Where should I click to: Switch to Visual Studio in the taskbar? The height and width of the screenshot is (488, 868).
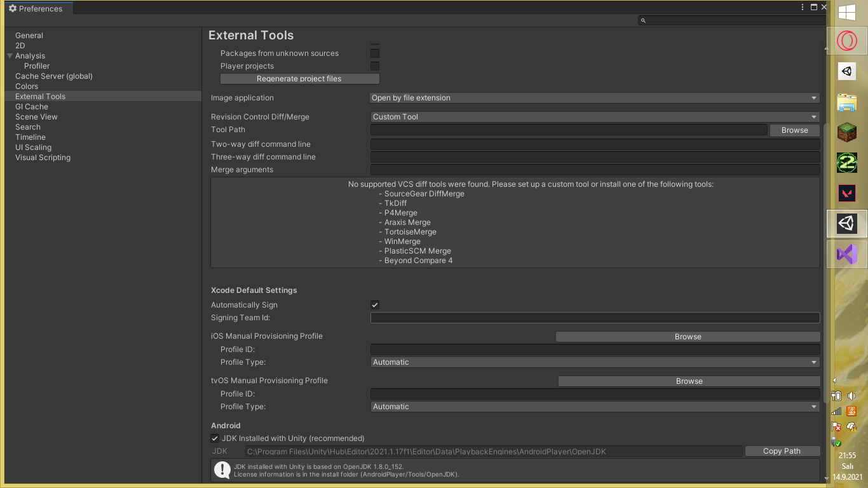pos(846,254)
